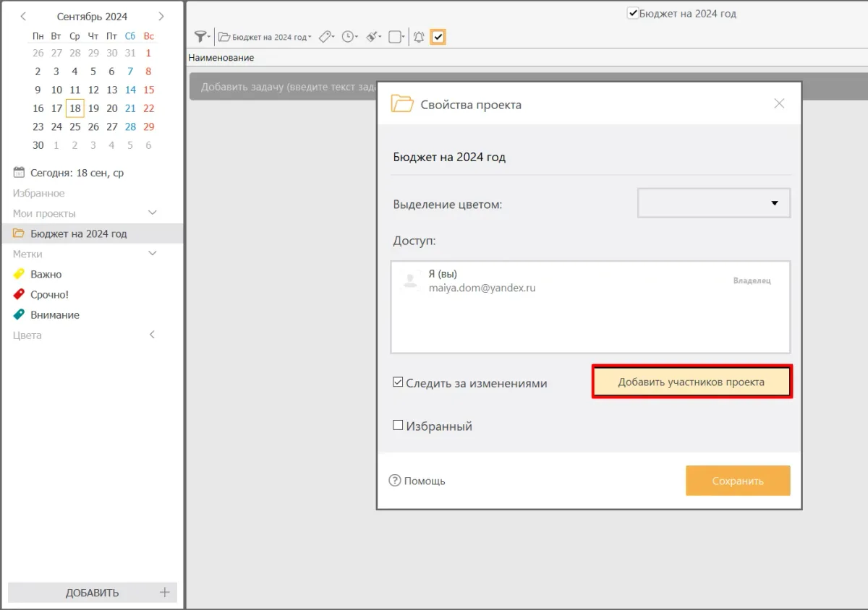Enable the Избранный checkbox
Screen dimensions: 868x610
[x=398, y=426]
